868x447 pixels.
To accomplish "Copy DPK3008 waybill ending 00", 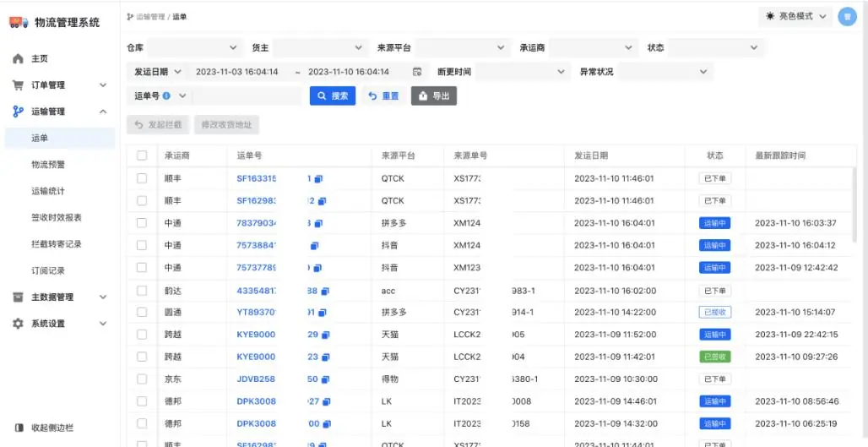I will coord(327,423).
